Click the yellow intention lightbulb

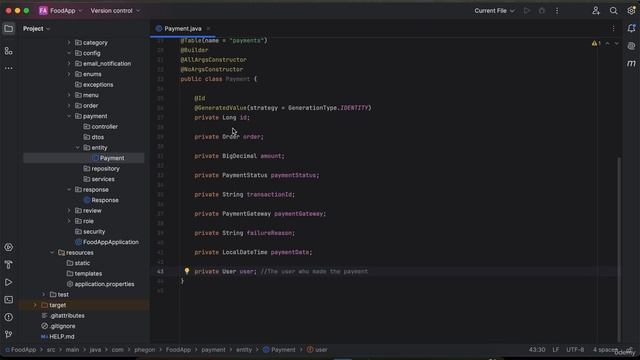187,271
